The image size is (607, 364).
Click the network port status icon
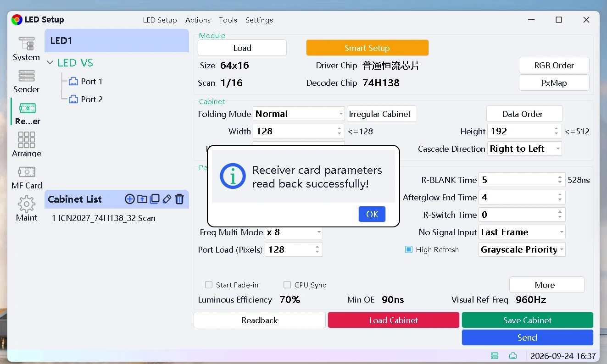point(513,356)
